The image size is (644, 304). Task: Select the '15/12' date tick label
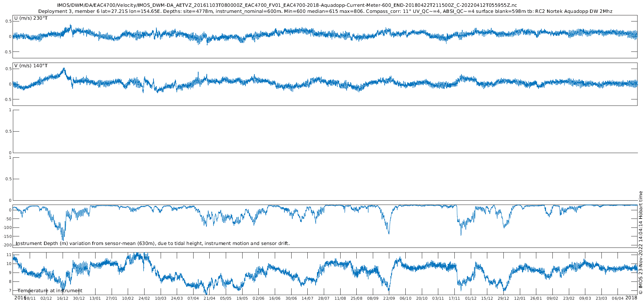coord(487,298)
